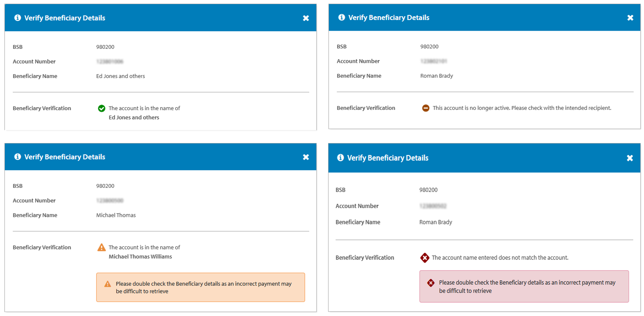The image size is (644, 316).
Task: Click the beneficiary name Ed Jones and others
Action: click(x=120, y=76)
